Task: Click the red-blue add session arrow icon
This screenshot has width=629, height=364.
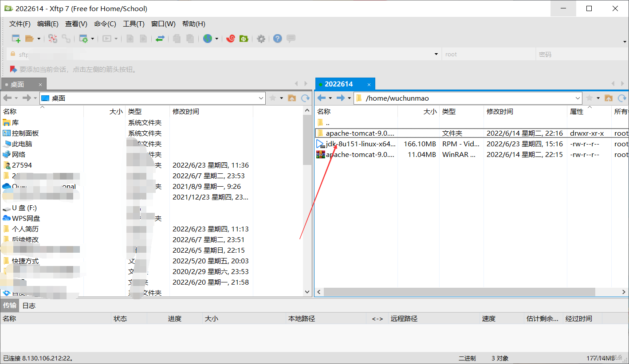Action: [x=13, y=69]
